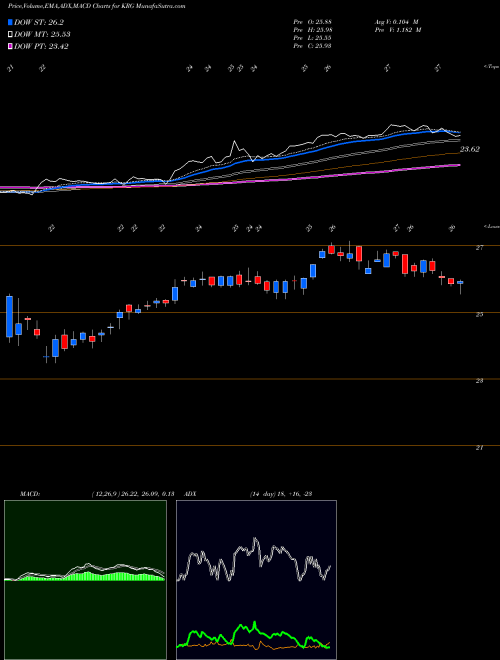Click the Avg V: 0.104 M value
The image size is (500, 660).
coord(396,22)
